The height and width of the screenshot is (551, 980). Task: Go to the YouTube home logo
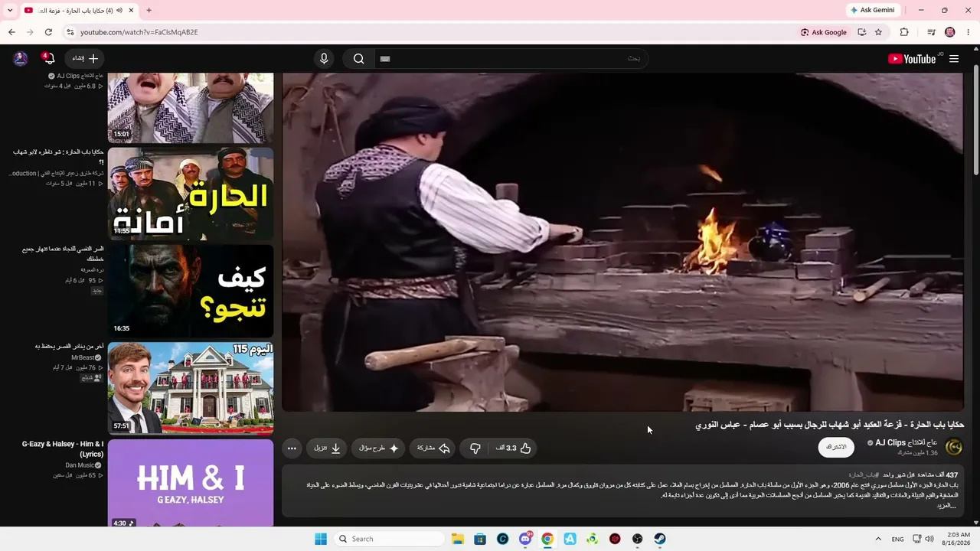pos(912,59)
